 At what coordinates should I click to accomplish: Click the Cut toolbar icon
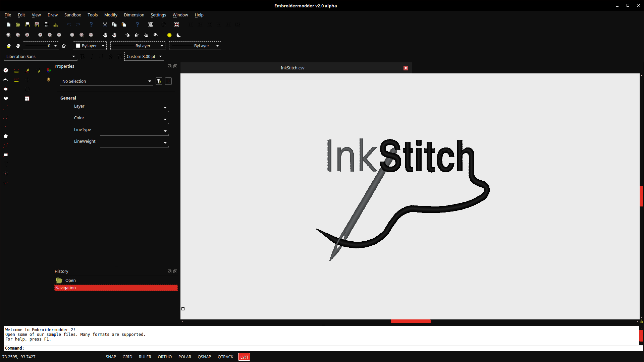click(105, 24)
